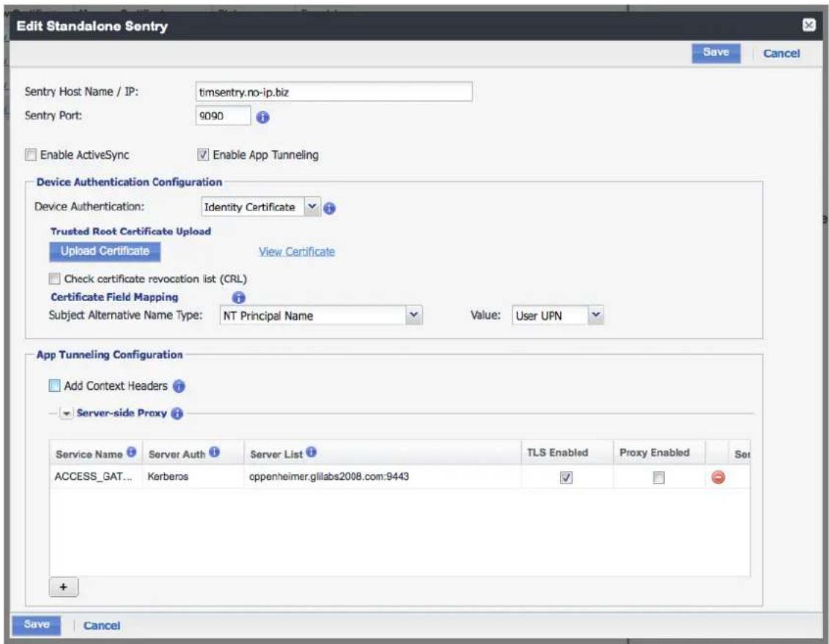The image size is (829, 644).
Task: Click the top Save button
Action: pyautogui.click(x=716, y=52)
